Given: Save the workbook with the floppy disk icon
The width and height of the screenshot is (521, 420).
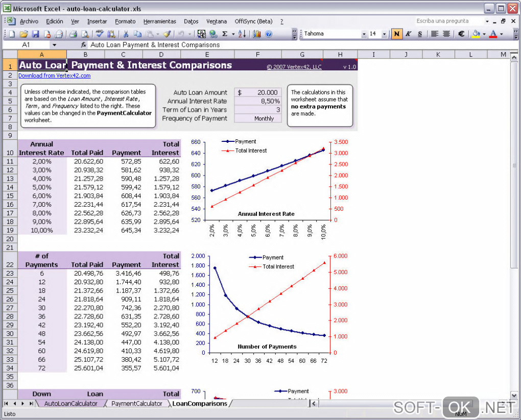Looking at the screenshot, I should pyautogui.click(x=36, y=34).
